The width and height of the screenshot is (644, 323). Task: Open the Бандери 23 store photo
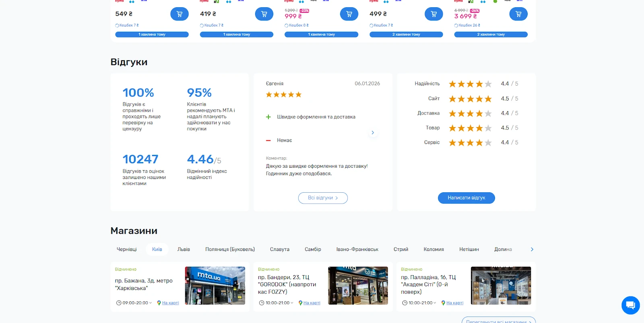358,286
